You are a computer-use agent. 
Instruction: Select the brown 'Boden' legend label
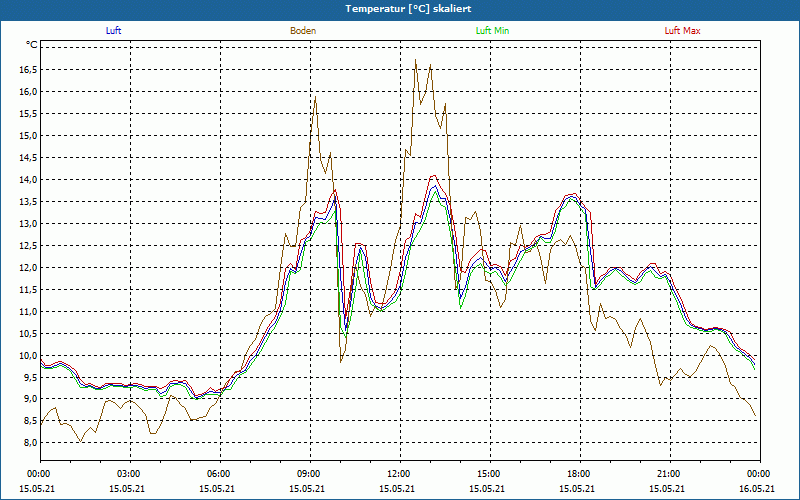303,31
